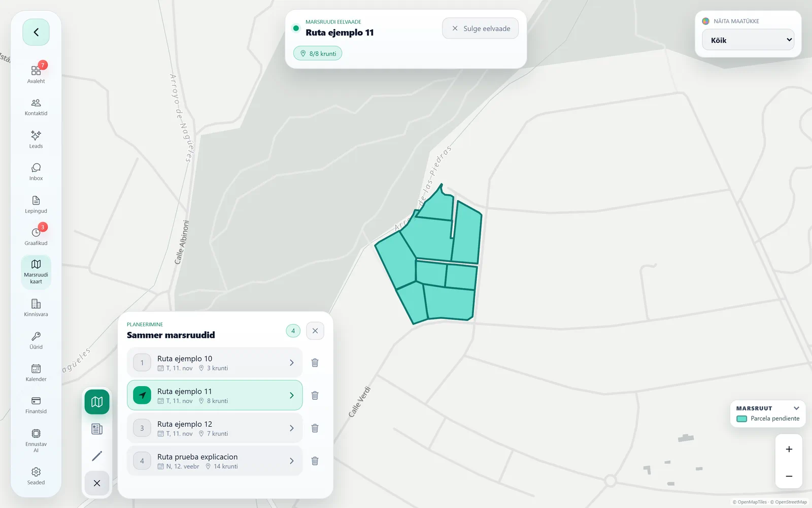Select the pencil draw tool
Image resolution: width=812 pixels, height=508 pixels.
click(97, 456)
